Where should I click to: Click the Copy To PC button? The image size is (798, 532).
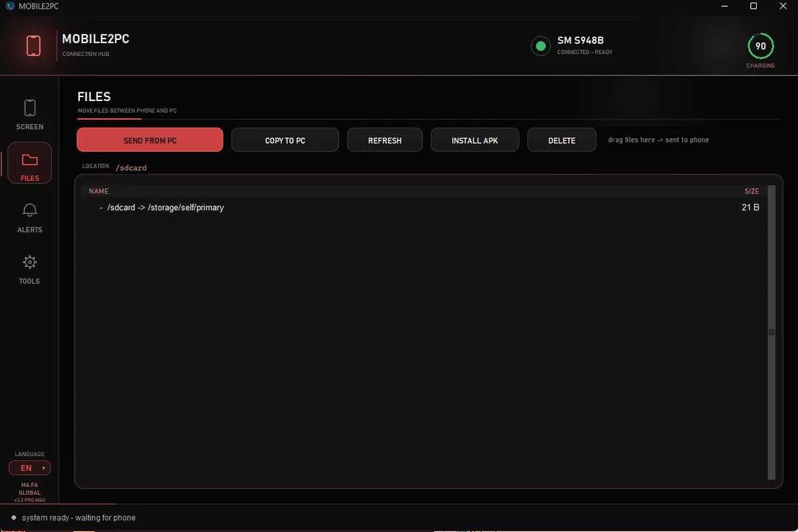285,140
